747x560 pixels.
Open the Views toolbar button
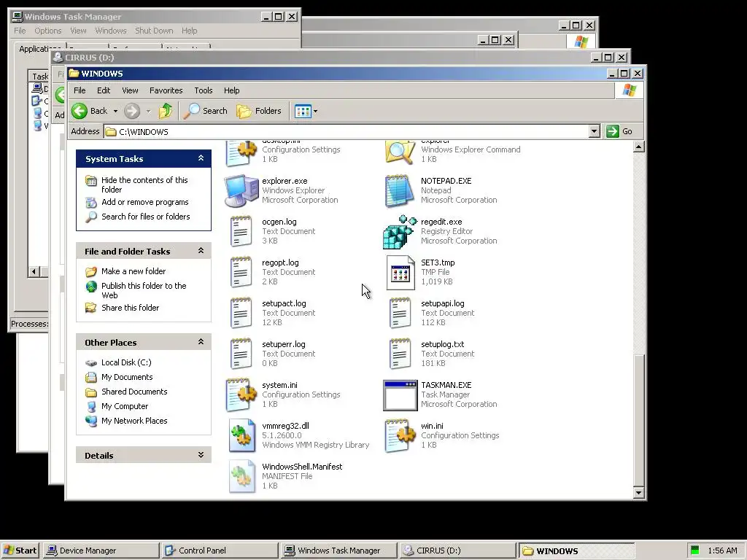pyautogui.click(x=303, y=112)
